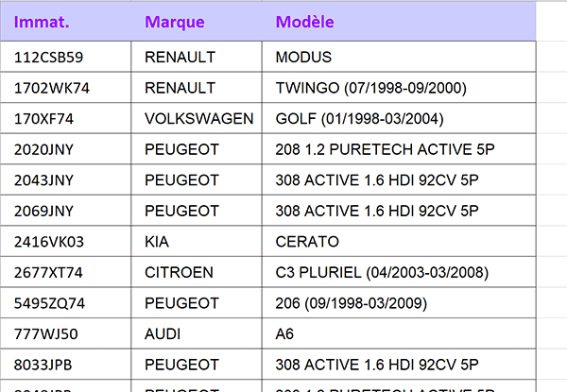Select cell with plate 2043JNY

coord(65,179)
